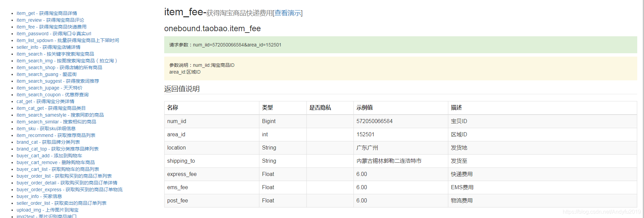Open the item_recommend link
The image size is (644, 218).
(x=56, y=135)
